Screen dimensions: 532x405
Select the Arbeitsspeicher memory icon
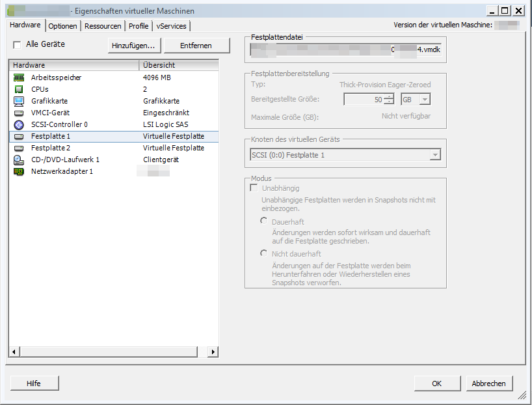[x=19, y=77]
